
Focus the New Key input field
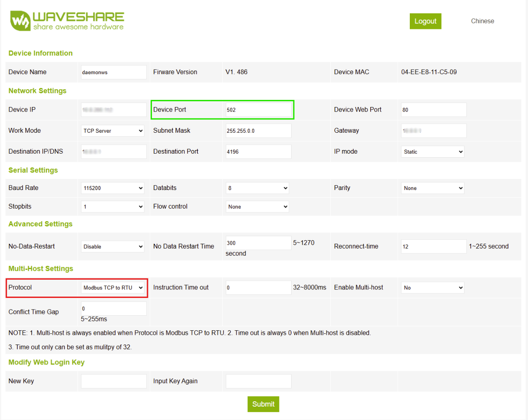pyautogui.click(x=113, y=381)
